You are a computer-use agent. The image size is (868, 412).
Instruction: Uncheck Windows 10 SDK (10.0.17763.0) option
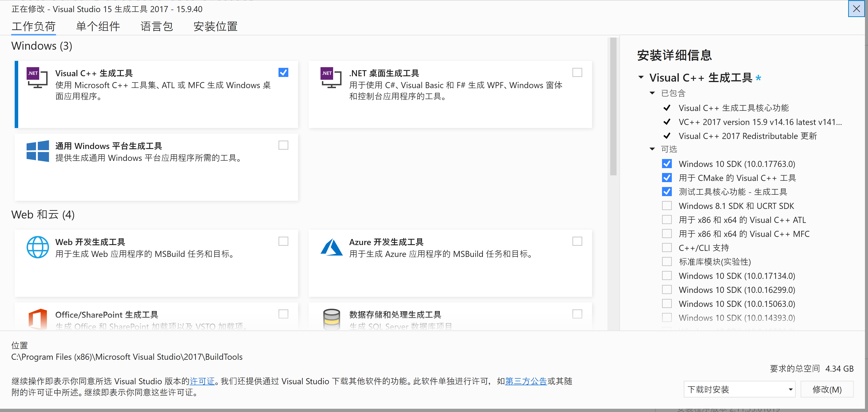point(666,164)
